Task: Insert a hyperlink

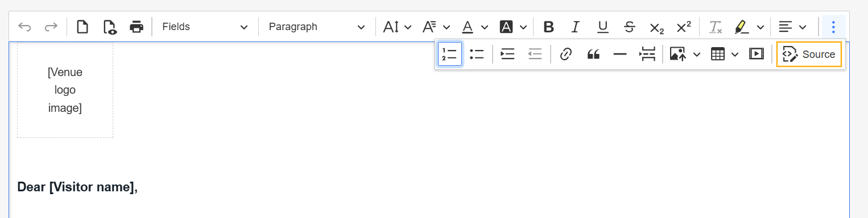Action: point(565,54)
